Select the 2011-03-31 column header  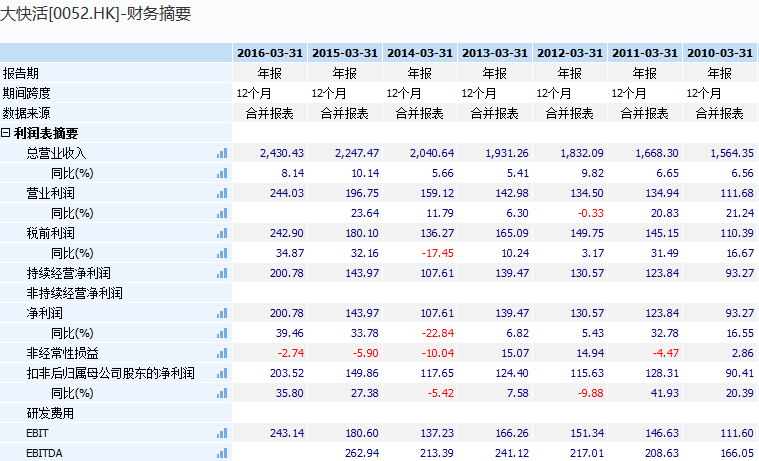click(645, 53)
